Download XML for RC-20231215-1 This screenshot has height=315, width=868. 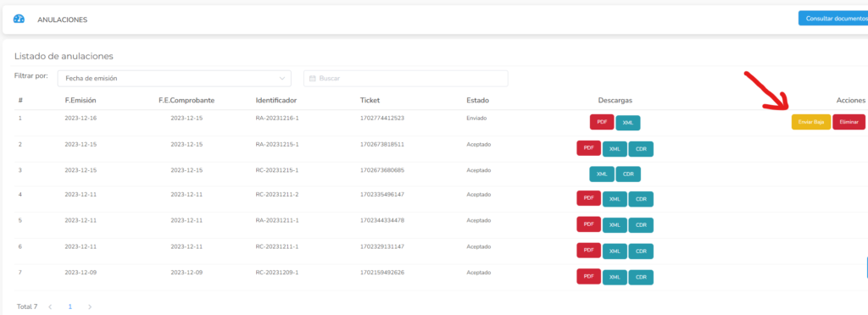point(602,174)
